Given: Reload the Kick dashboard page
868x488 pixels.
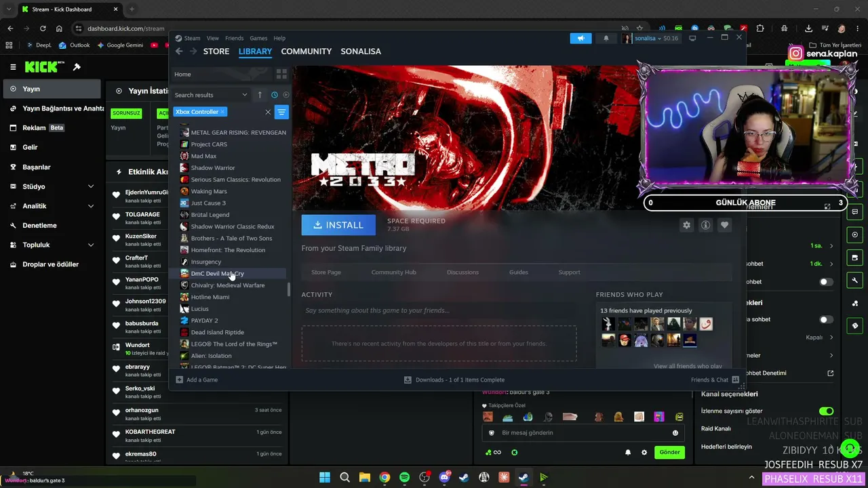Looking at the screenshot, I should 43,28.
